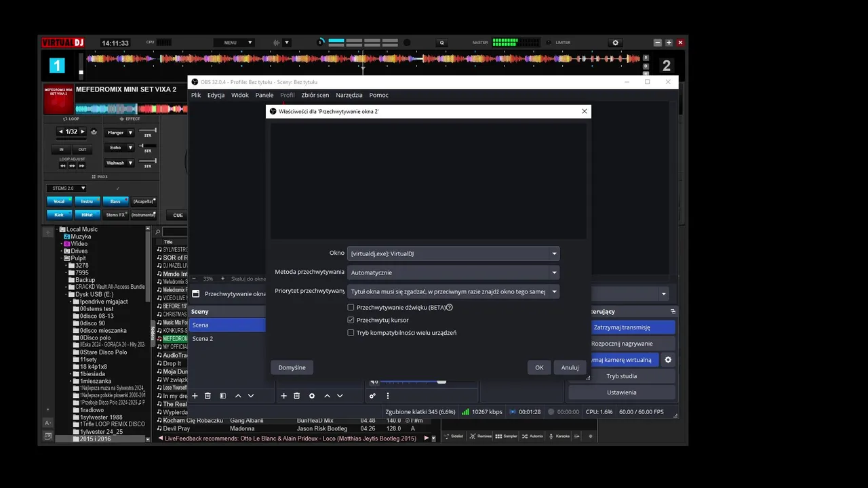This screenshot has width=868, height=488.
Task: Open OBS Panele menu
Action: pos(264,95)
